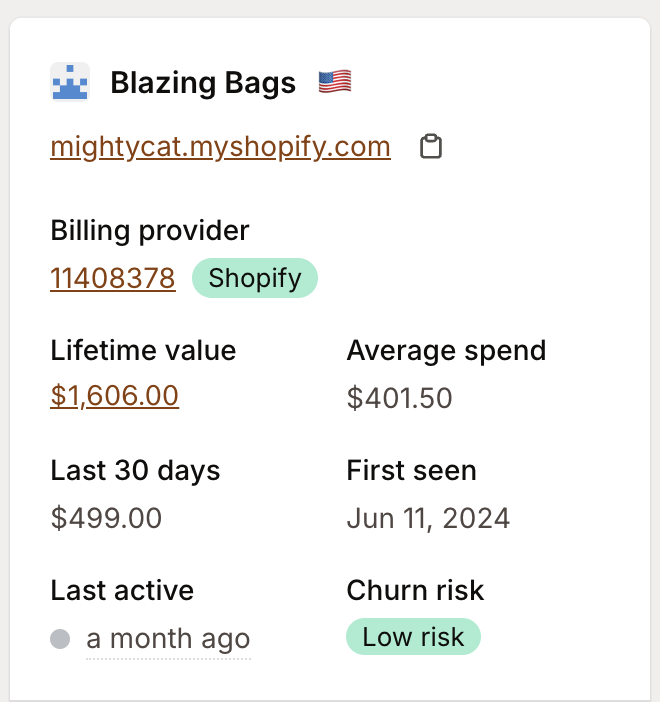
Task: Click the Churn risk label
Action: coord(415,590)
